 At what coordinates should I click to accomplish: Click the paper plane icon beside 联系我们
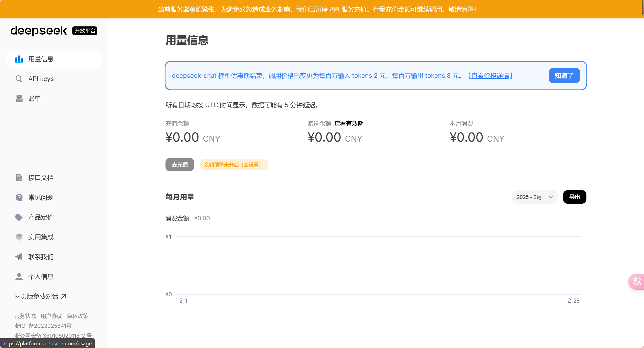click(x=19, y=257)
